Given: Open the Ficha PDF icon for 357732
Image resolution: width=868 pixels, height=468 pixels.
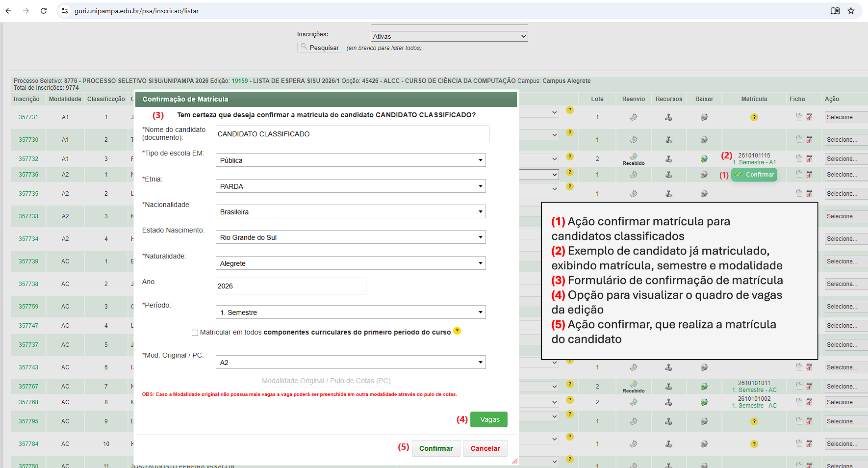Looking at the screenshot, I should (x=809, y=158).
